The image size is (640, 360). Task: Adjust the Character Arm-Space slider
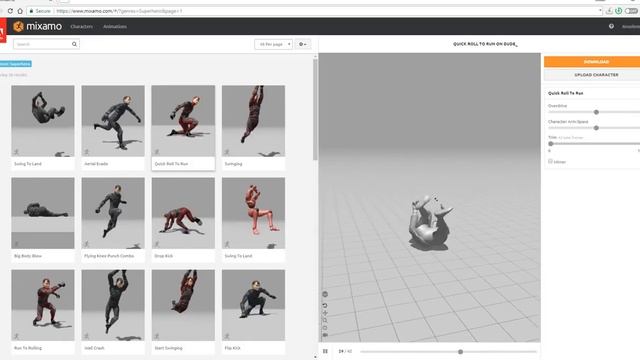point(596,128)
